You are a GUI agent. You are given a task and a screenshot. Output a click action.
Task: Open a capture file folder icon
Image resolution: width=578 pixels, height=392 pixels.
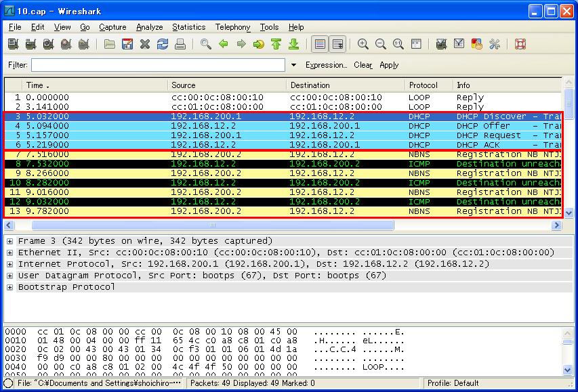point(110,44)
